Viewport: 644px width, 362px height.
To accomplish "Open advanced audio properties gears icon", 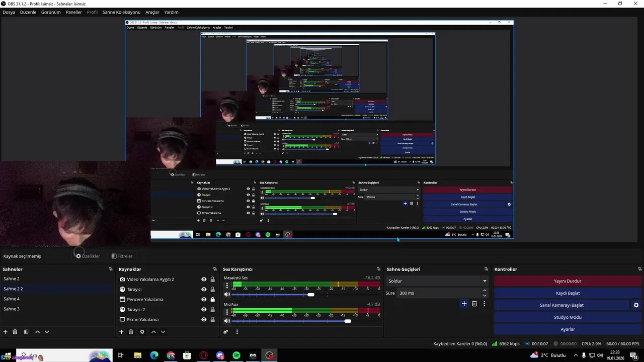I will (x=226, y=332).
